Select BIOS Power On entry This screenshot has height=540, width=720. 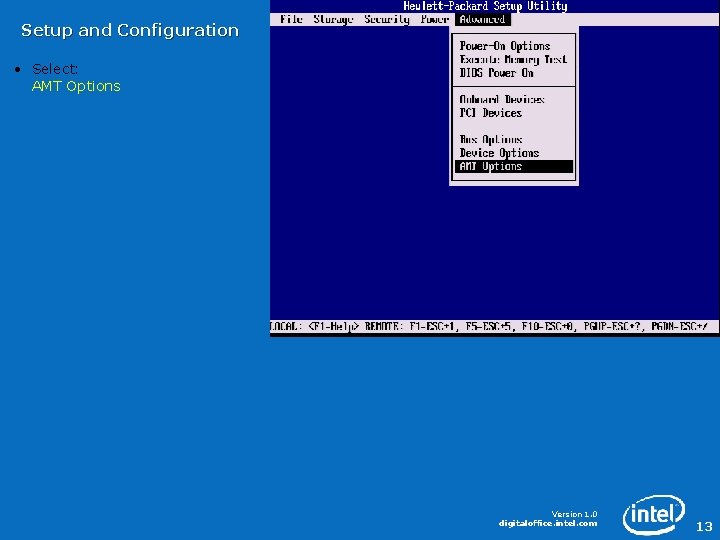tap(496, 73)
